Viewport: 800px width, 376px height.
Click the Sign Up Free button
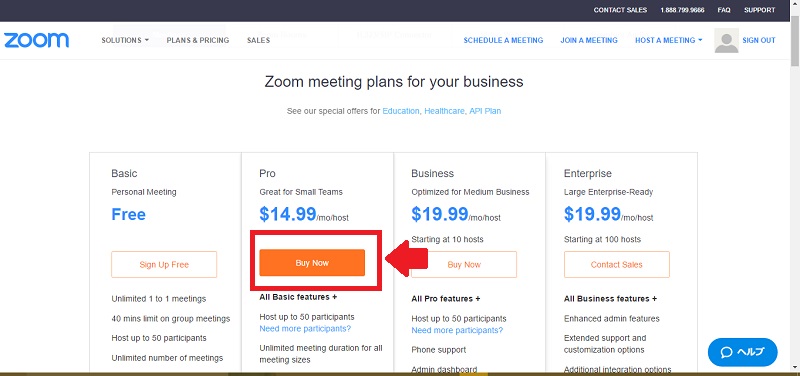point(164,264)
